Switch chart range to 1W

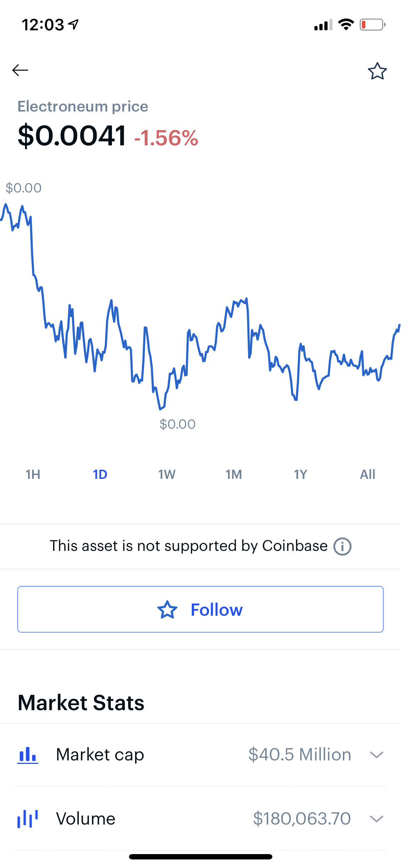(167, 474)
